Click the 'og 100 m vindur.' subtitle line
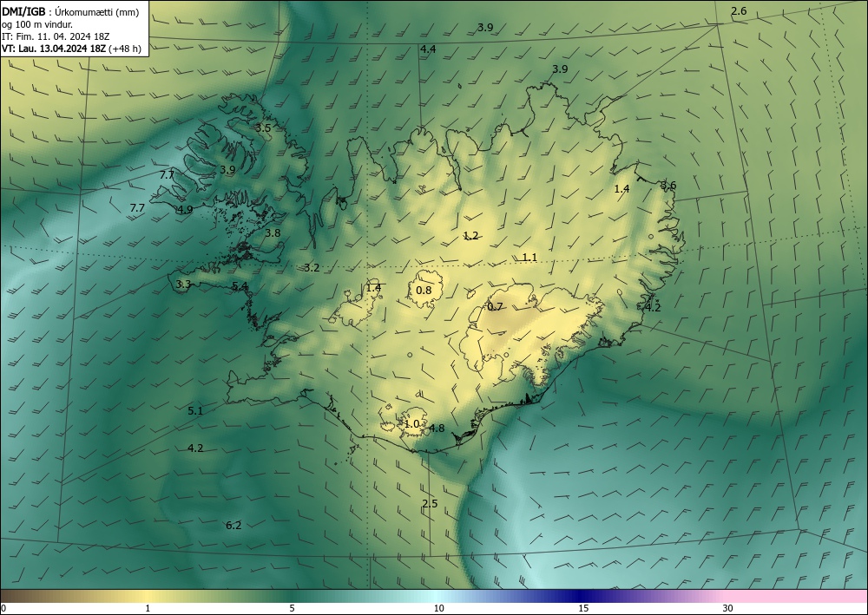 tap(37, 24)
